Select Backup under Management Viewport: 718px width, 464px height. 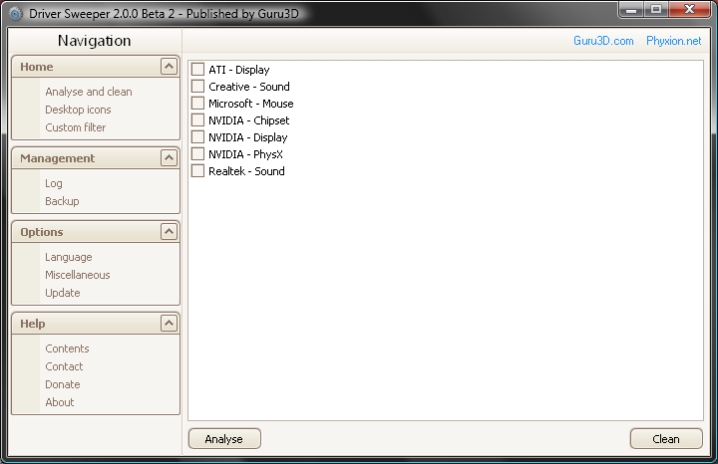coord(61,202)
